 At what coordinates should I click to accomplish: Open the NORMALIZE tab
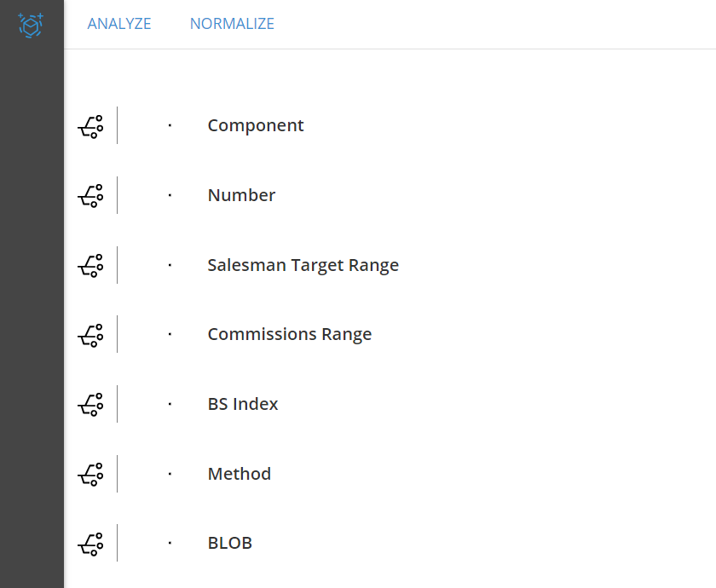232,24
